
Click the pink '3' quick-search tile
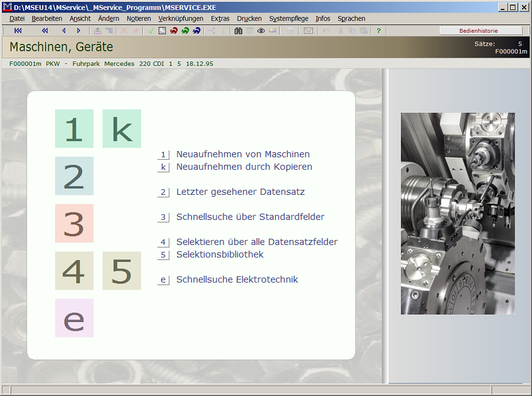coord(74,223)
